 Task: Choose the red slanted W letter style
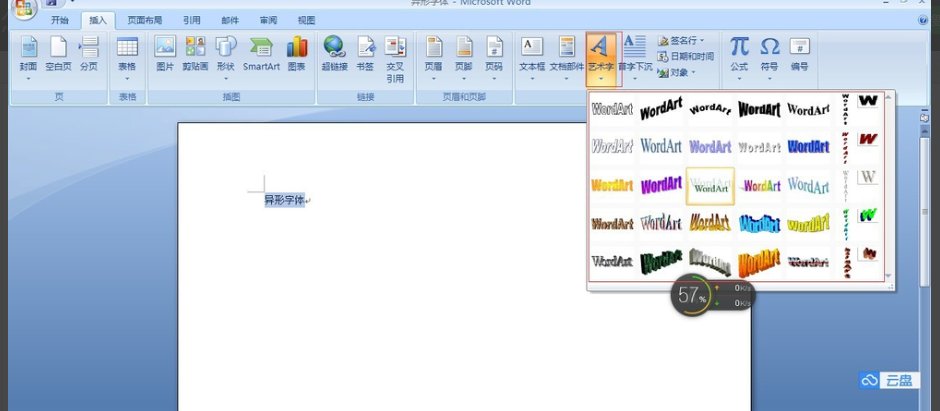867,139
